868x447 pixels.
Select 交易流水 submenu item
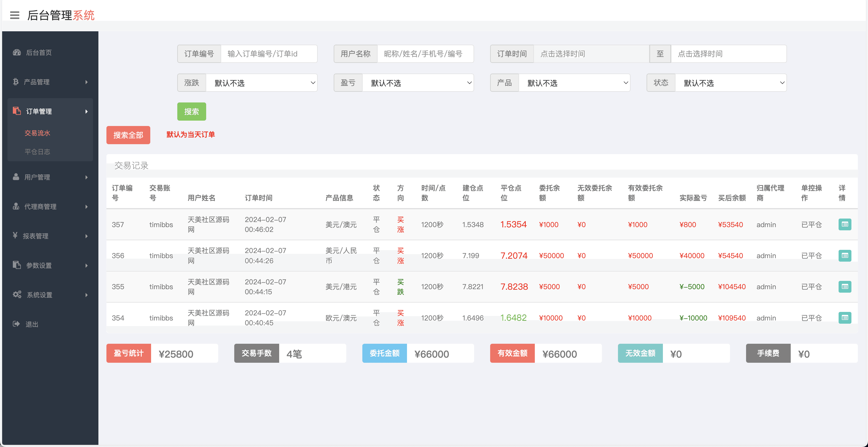click(x=37, y=133)
